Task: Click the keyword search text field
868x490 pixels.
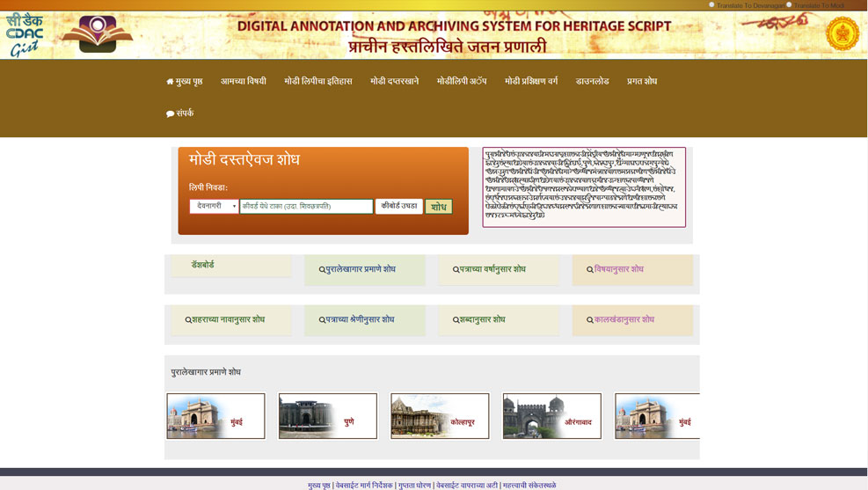Action: tap(306, 206)
